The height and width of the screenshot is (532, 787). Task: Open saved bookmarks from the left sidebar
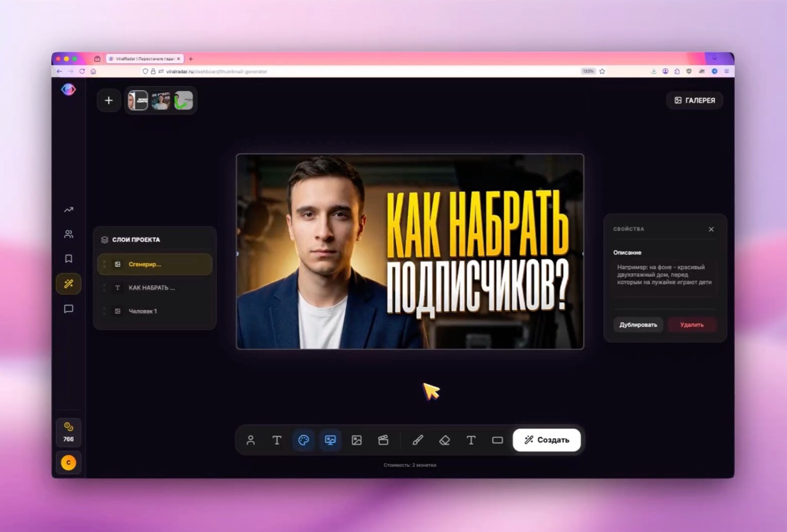click(68, 258)
